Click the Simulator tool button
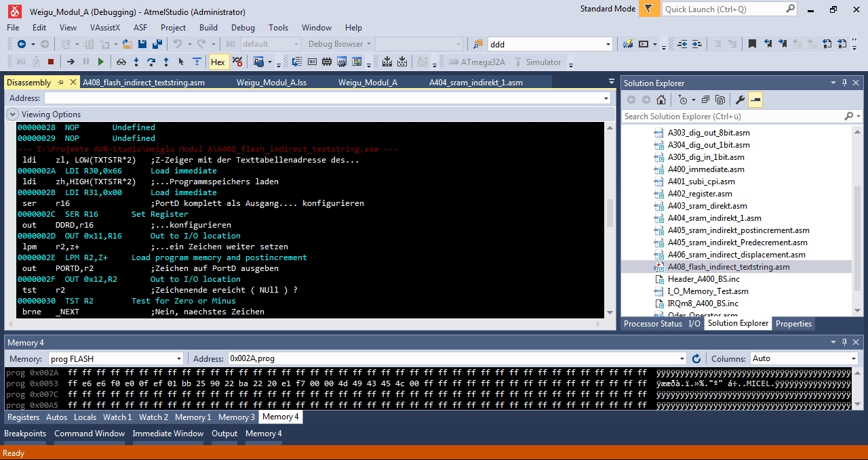The width and height of the screenshot is (868, 460). (537, 62)
